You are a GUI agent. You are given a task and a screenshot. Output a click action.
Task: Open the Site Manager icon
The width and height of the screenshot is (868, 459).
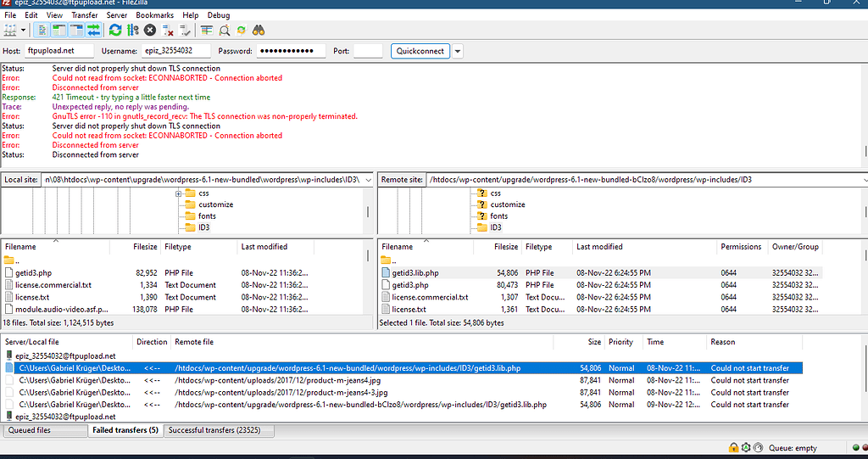[x=10, y=31]
